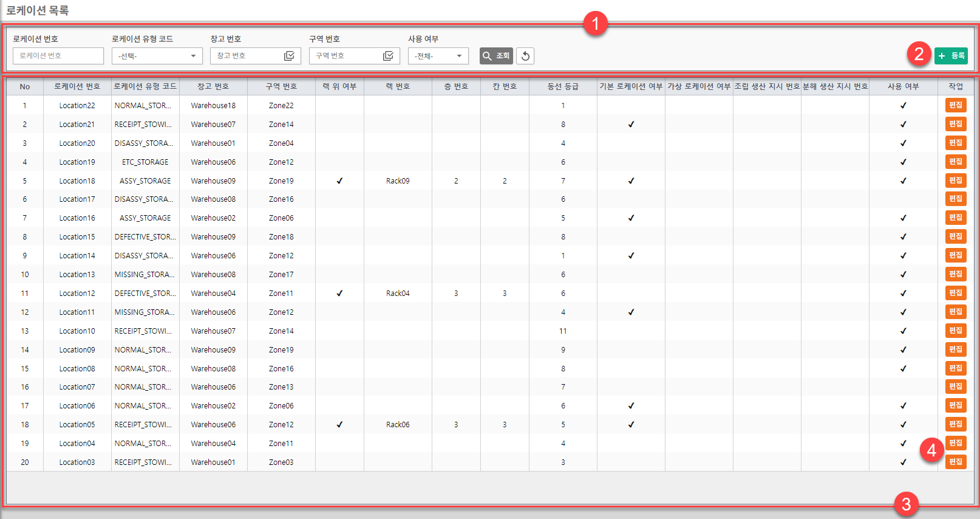Click the green 등록 plus button
Screen dimensions: 980x519
point(951,56)
